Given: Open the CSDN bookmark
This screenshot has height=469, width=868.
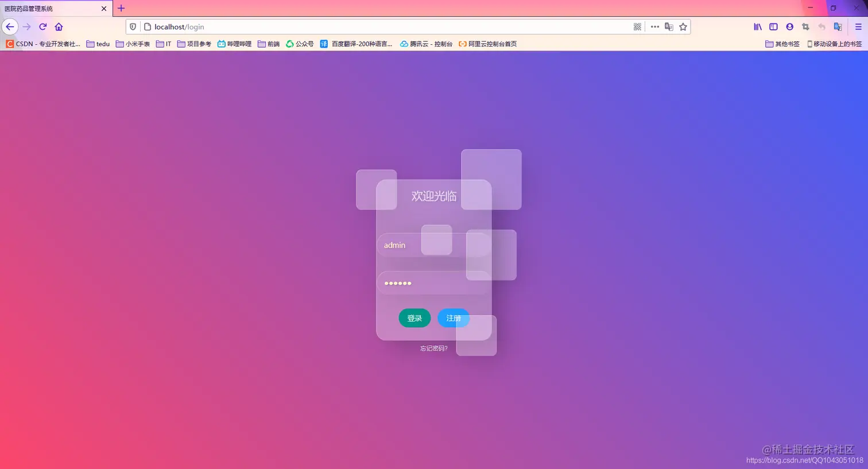Looking at the screenshot, I should [43, 44].
